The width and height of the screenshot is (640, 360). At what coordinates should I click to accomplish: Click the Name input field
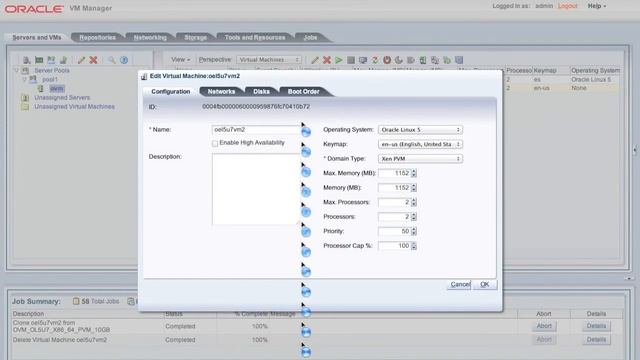(x=256, y=130)
